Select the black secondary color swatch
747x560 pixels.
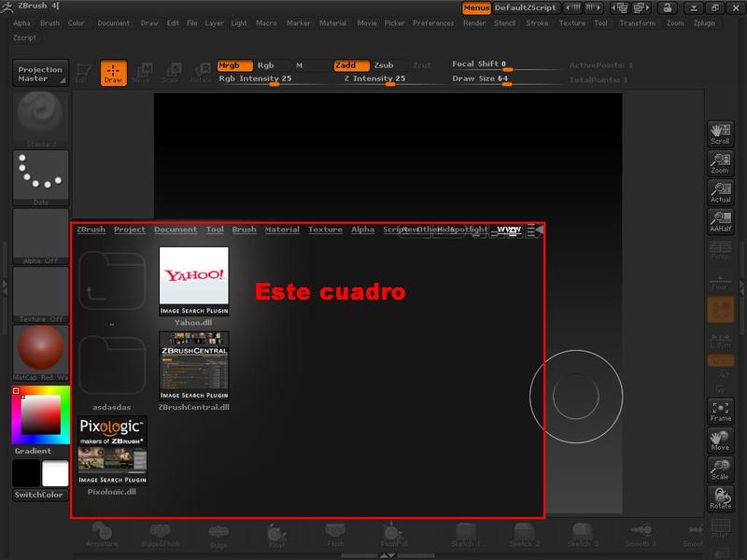26,473
